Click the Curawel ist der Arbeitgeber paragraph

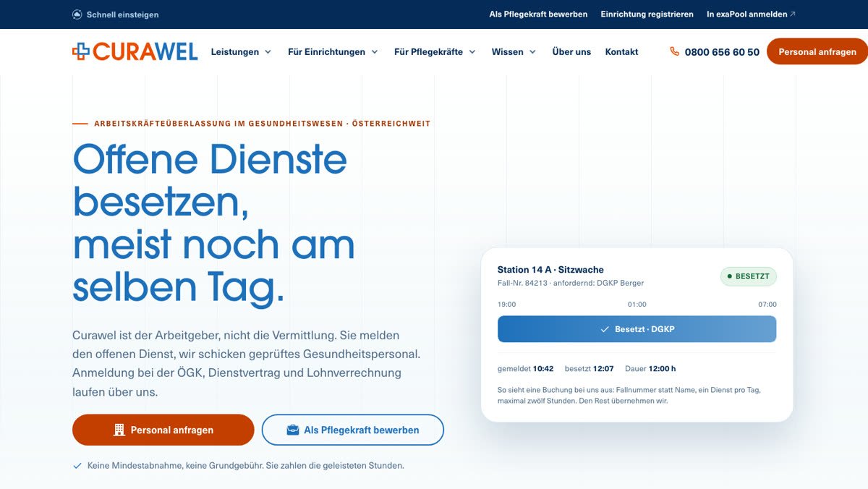click(x=246, y=364)
